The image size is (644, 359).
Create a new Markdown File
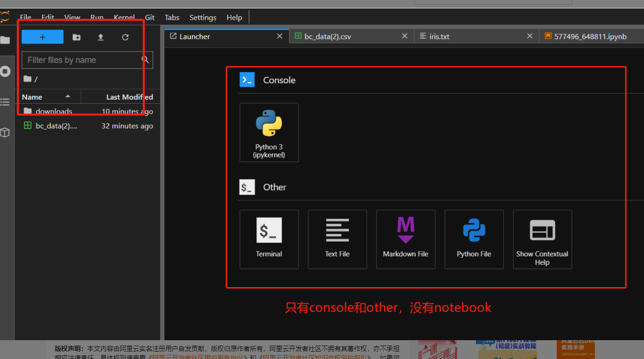406,239
